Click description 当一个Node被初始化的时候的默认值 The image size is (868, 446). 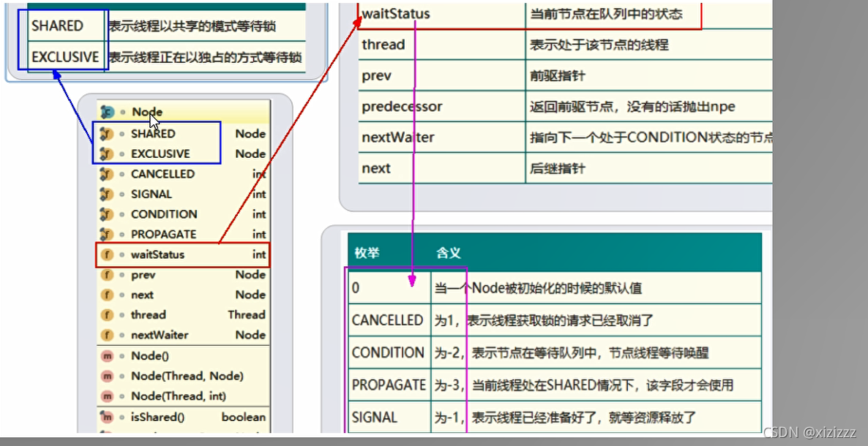coord(538,289)
